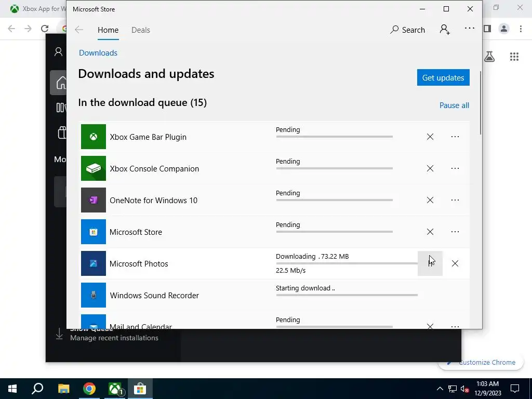Image resolution: width=532 pixels, height=399 pixels.
Task: Click the Store window vertical scrollbar
Action: pos(481,103)
